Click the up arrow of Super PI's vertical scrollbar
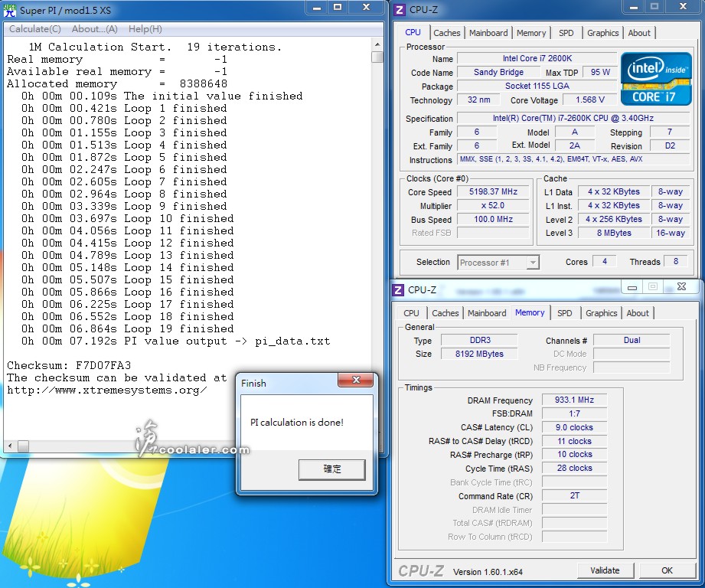The height and width of the screenshot is (588, 705). [377, 44]
